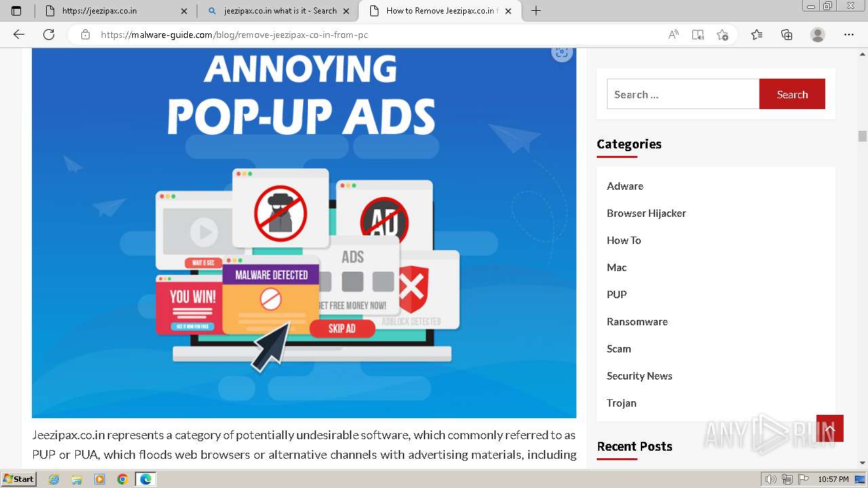Open the Mac category
The height and width of the screenshot is (488, 868).
616,267
